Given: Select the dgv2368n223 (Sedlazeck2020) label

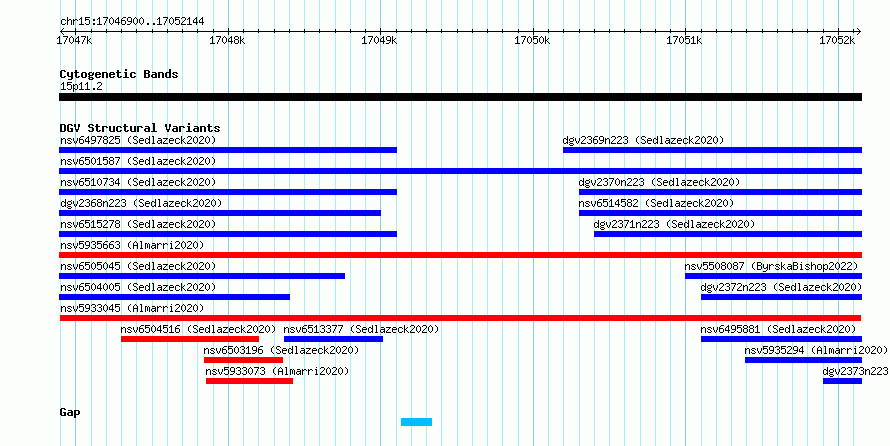Looking at the screenshot, I should click(x=141, y=203).
